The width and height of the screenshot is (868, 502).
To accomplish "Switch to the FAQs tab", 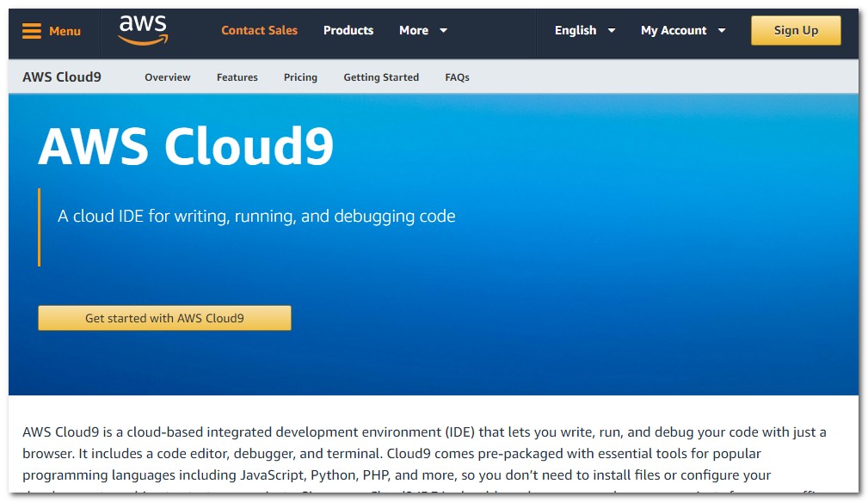I will 458,77.
